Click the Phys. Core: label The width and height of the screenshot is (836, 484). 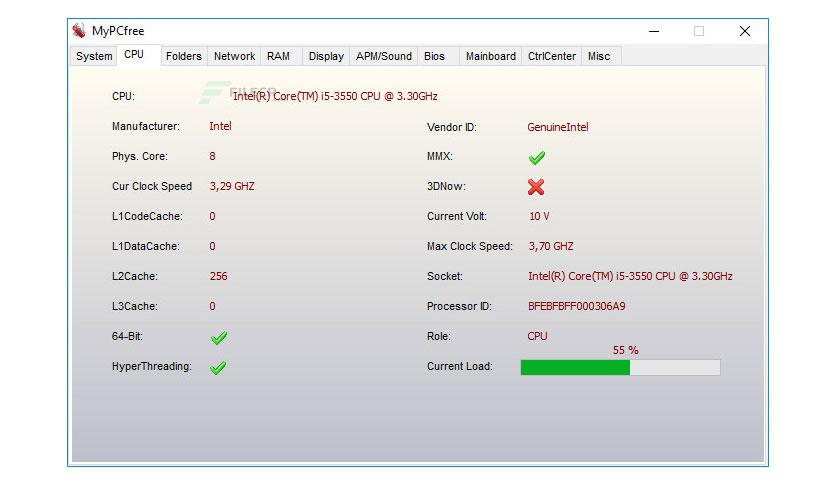tap(140, 156)
